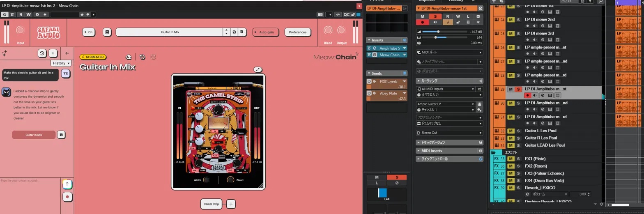Open chat history clock icon
644x214 pixels.
[42, 53]
